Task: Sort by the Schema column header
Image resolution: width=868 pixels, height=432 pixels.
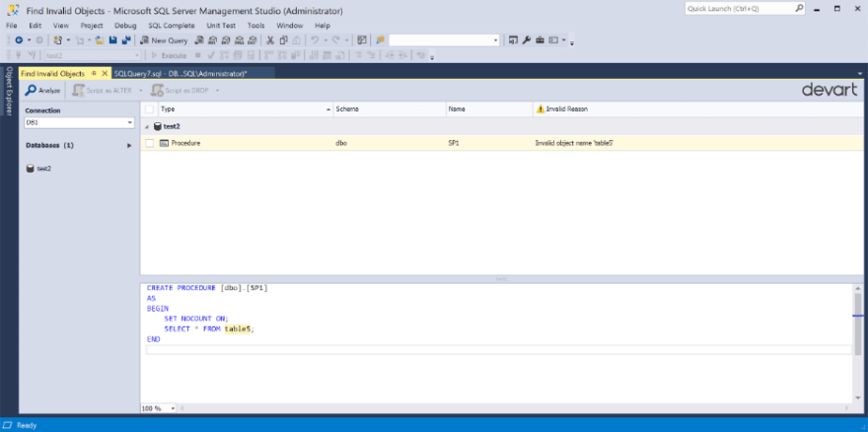Action: [390, 109]
